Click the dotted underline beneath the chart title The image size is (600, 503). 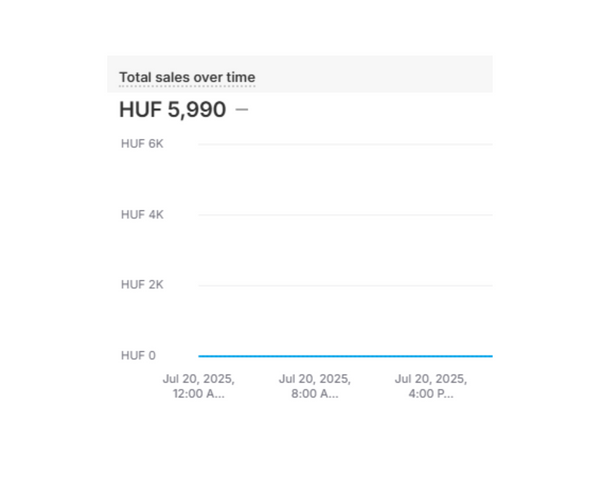point(187,87)
